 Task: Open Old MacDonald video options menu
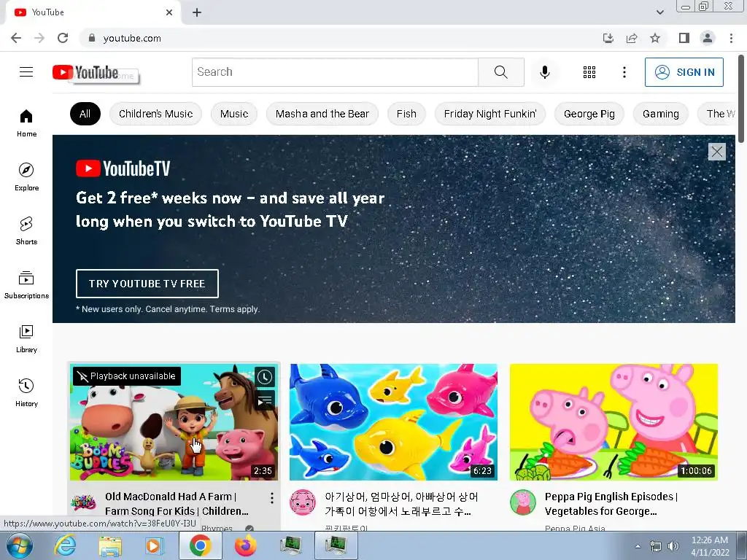(x=271, y=498)
